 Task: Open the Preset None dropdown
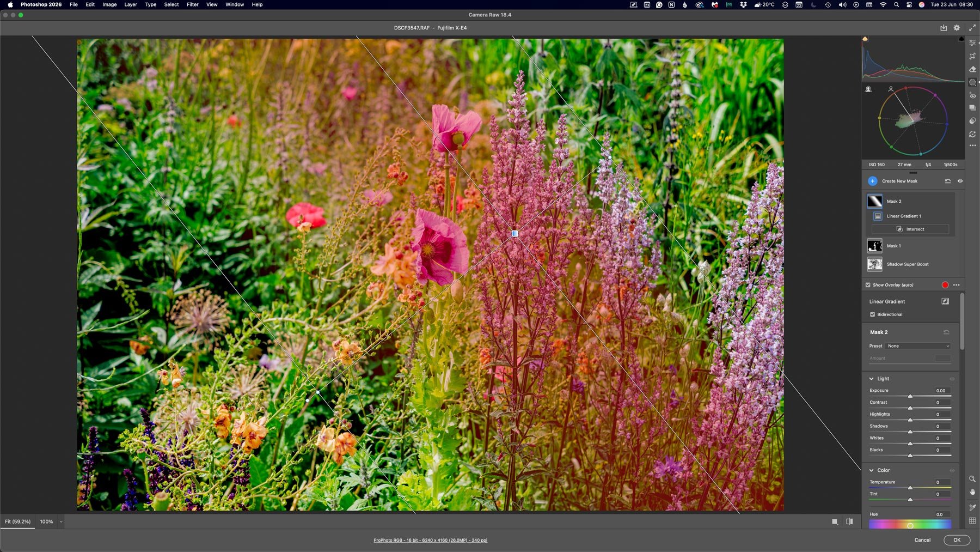click(918, 346)
